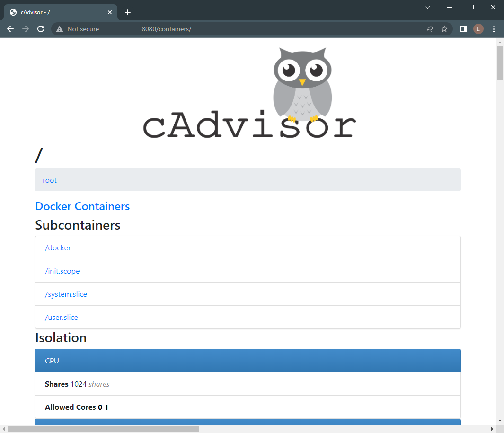
Task: Click the Allowed Cores 0 1 row
Action: [x=248, y=407]
